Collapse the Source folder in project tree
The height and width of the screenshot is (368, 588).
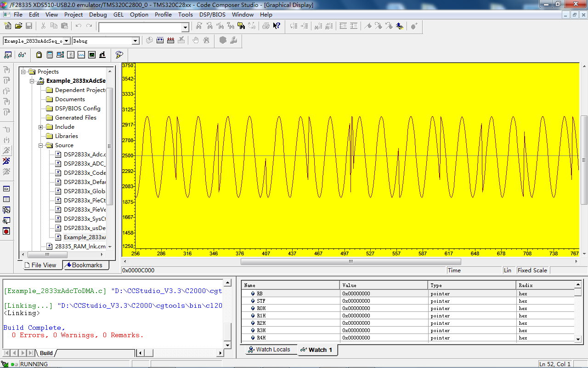41,145
